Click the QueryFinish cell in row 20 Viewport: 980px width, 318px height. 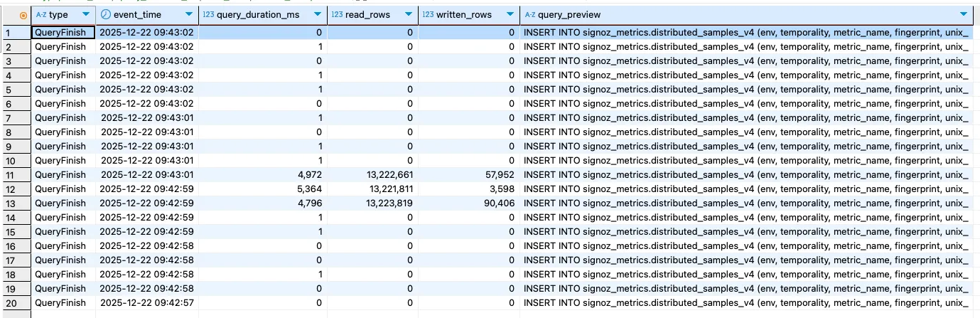click(63, 302)
